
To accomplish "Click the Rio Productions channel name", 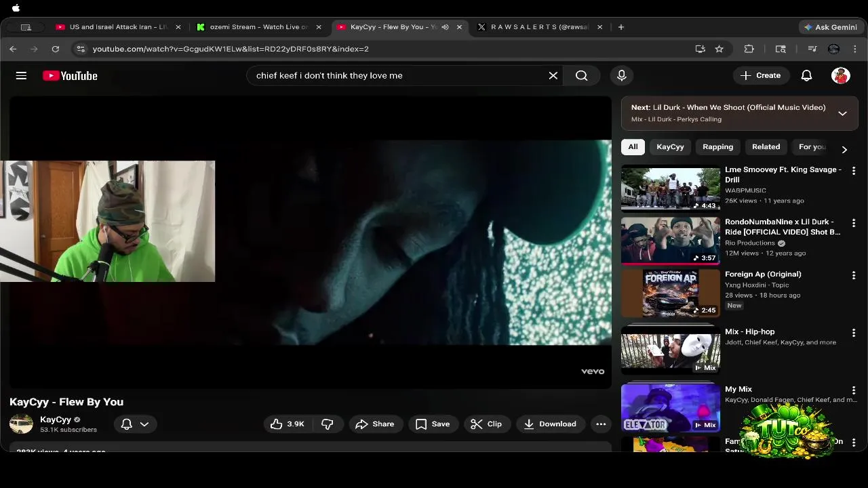I will 750,243.
